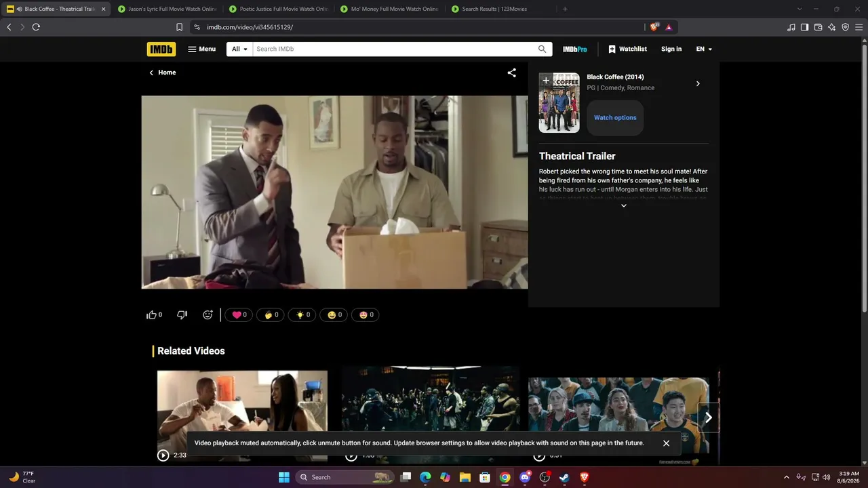Open the playlist music note icon
This screenshot has height=488, width=868.
point(791,27)
